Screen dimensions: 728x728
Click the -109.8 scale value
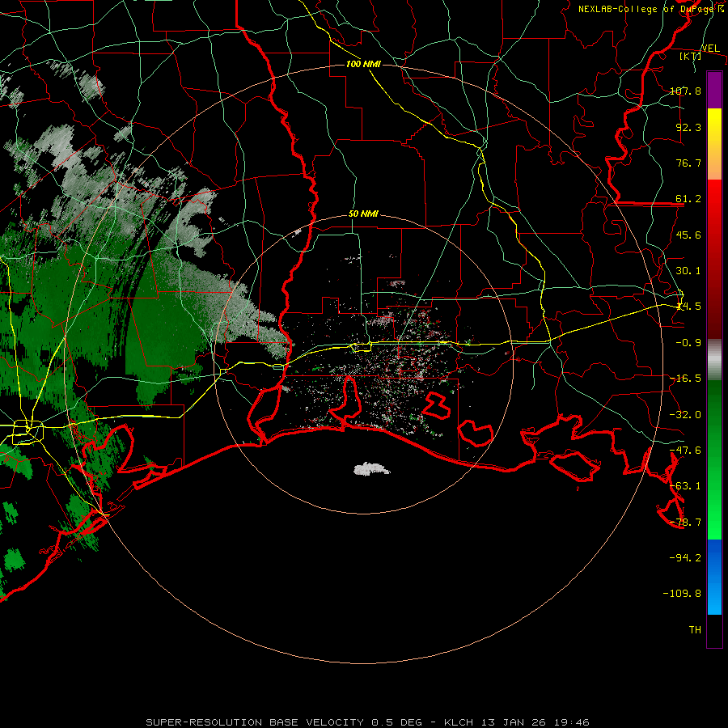click(x=682, y=594)
